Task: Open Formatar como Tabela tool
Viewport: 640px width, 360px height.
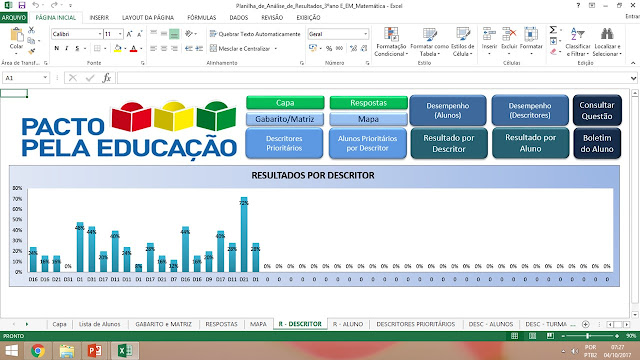Action: [429, 42]
